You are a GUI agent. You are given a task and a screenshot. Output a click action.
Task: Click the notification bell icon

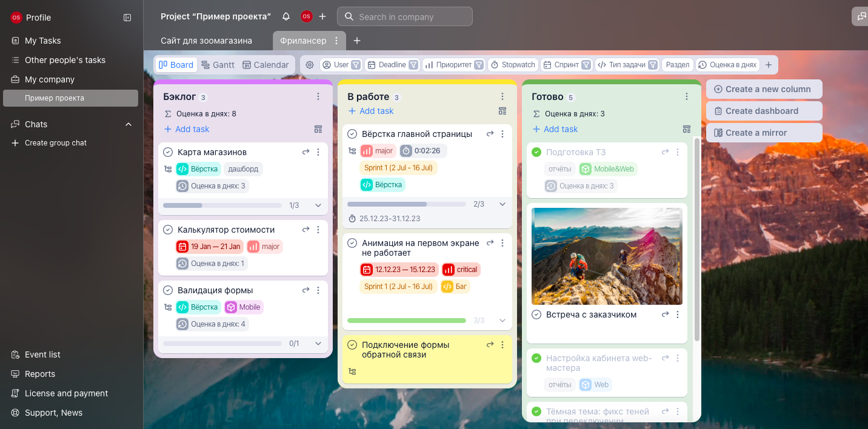pyautogui.click(x=286, y=16)
